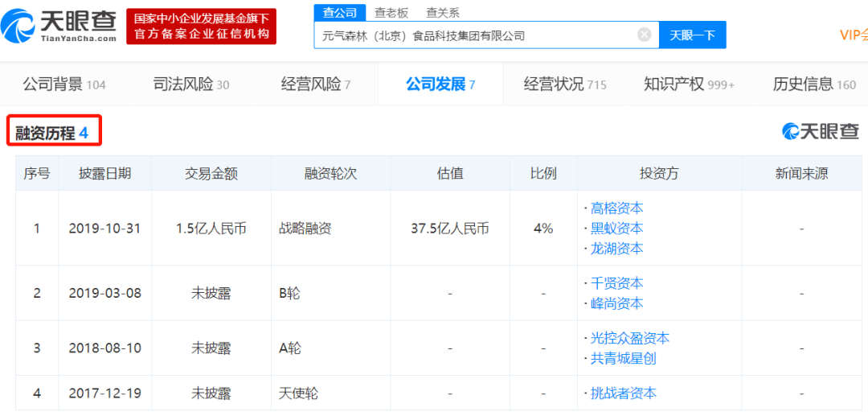The width and height of the screenshot is (868, 416).
Task: Click the date cell 2017-12-19
Action: [105, 393]
